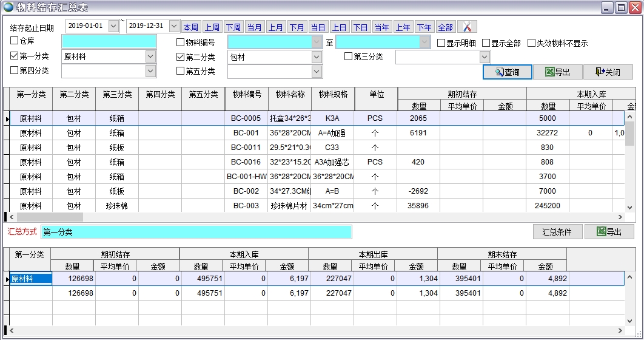Toggle 失效物料不显示 checkbox

click(x=531, y=43)
